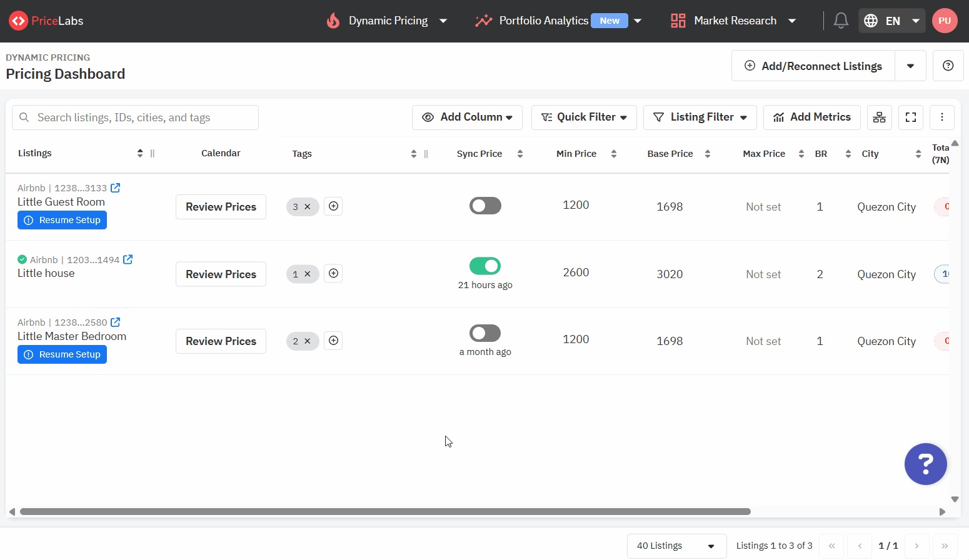This screenshot has width=969, height=560.
Task: Click the Tags column resize handle
Action: [x=426, y=154]
